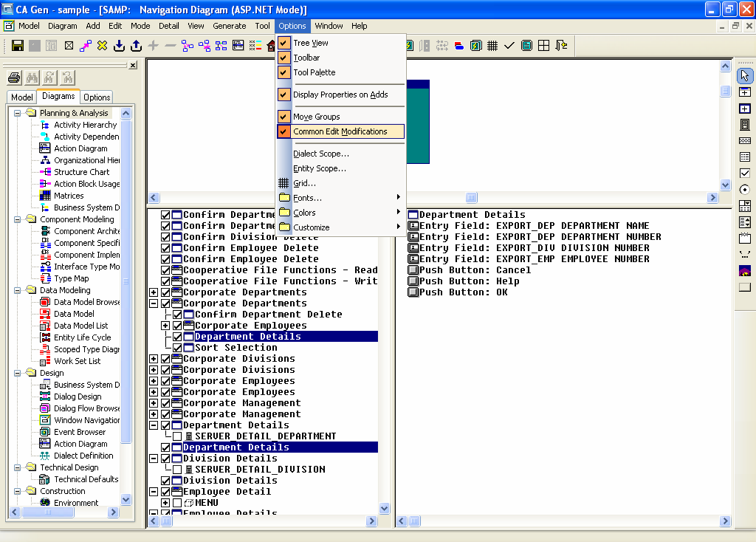The image size is (756, 542).
Task: Open the Window menu
Action: tap(329, 26)
